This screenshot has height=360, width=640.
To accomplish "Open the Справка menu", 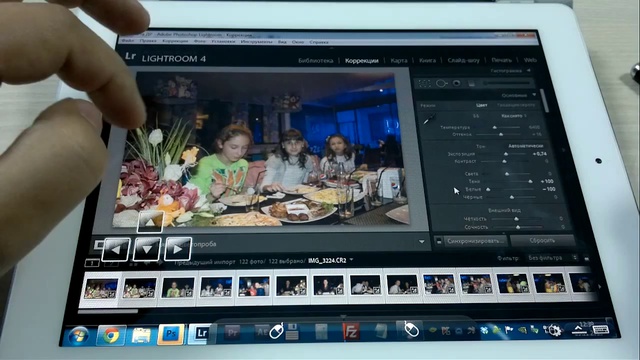I will tap(319, 42).
